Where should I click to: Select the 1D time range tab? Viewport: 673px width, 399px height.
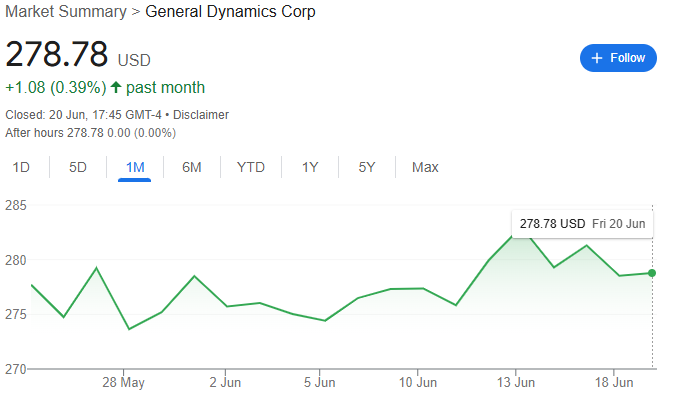21,167
